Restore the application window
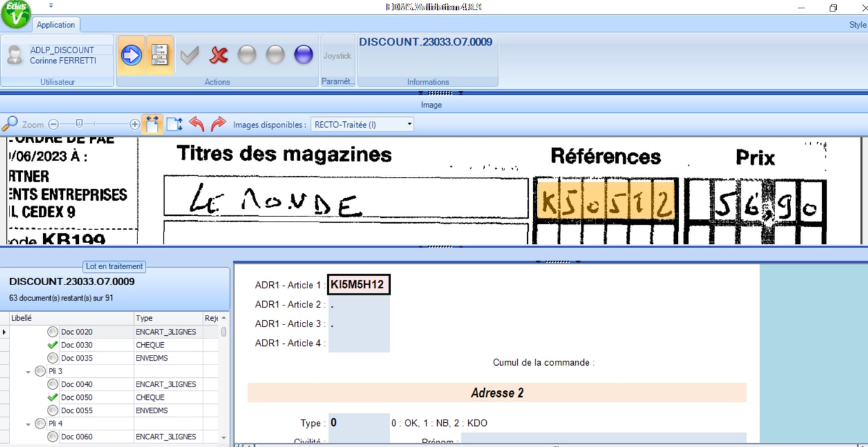 click(833, 8)
